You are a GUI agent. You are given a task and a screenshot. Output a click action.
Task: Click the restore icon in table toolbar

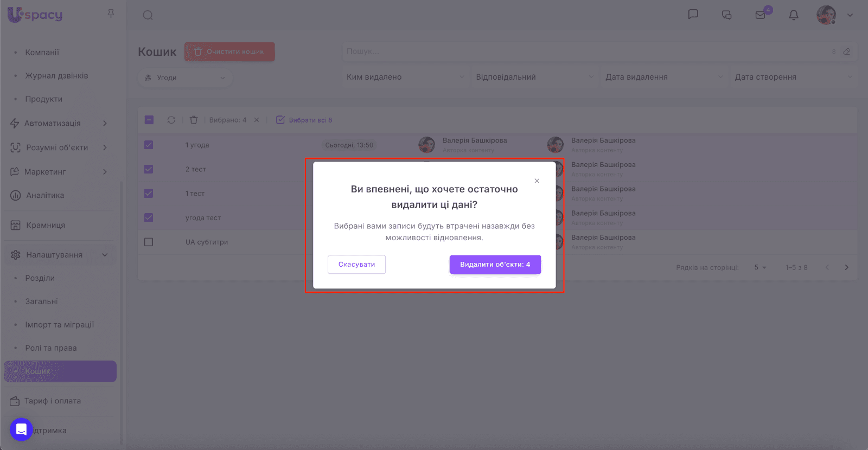click(171, 120)
